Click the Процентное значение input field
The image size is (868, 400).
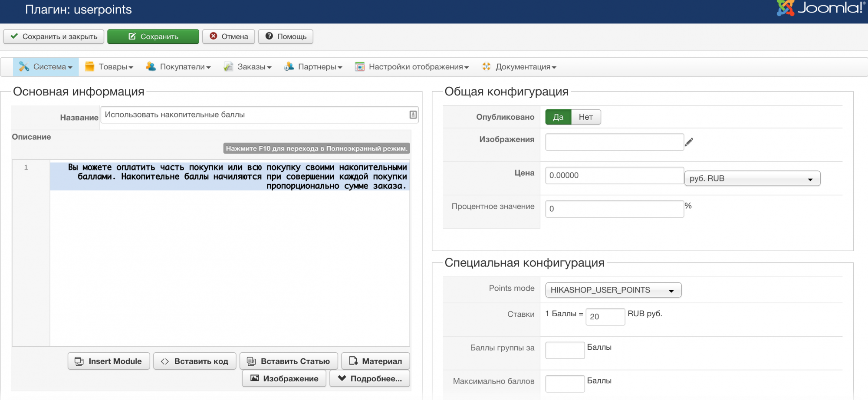pyautogui.click(x=614, y=209)
